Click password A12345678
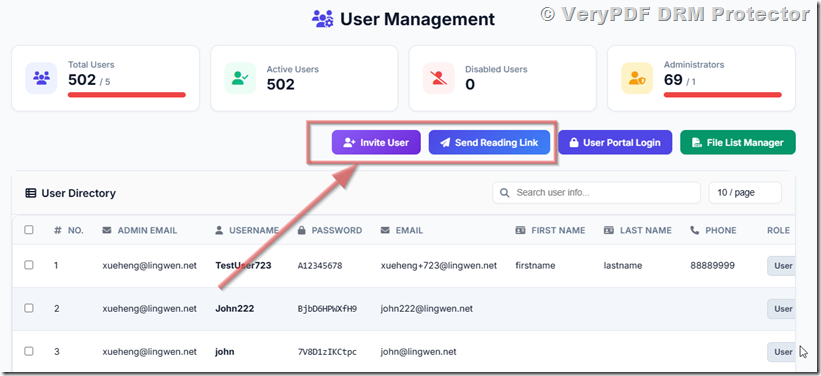Image resolution: width=821 pixels, height=376 pixels. (x=320, y=266)
